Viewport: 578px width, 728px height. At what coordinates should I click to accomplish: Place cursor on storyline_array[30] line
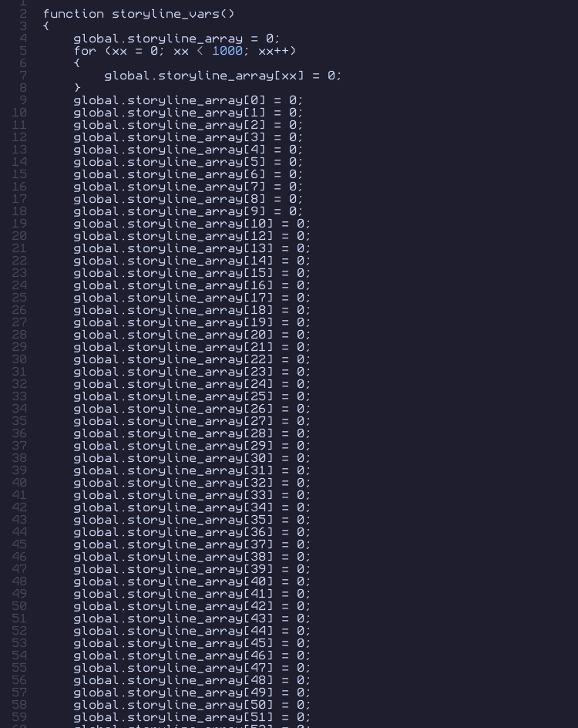click(192, 458)
